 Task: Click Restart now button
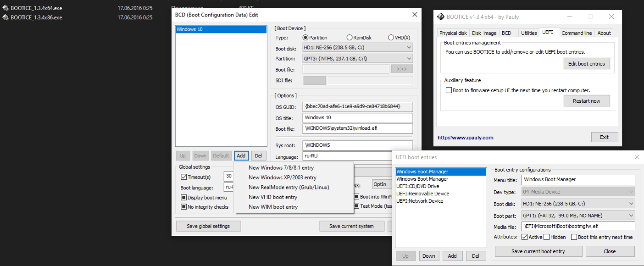point(587,101)
